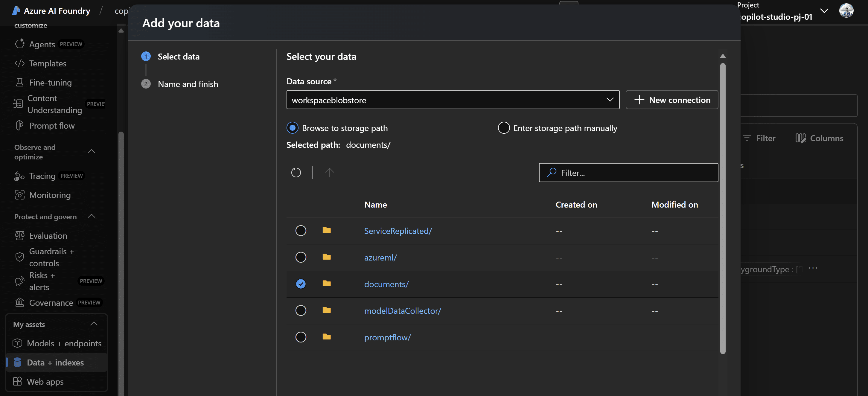This screenshot has height=396, width=868.
Task: Open the promptflow/ folder link
Action: pos(387,337)
